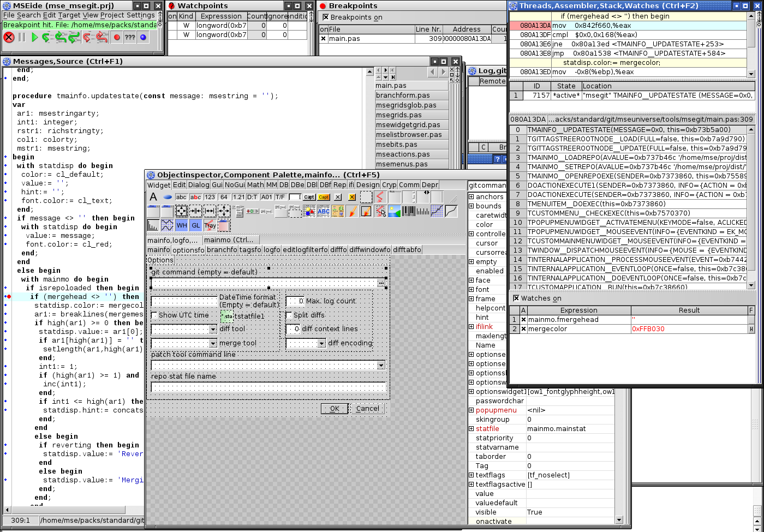Screen dimensions: 764x532
Task: Click the Cancel button in options form
Action: pos(367,409)
